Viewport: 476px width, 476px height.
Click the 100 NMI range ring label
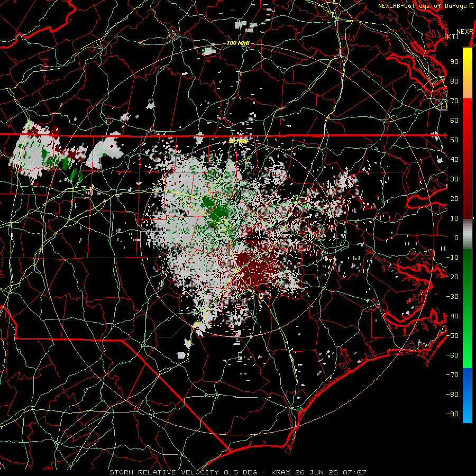238,43
